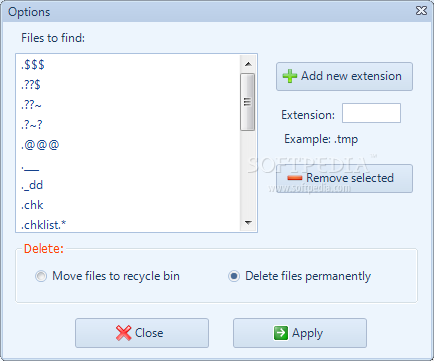This screenshot has width=434, height=361.
Task: Select Delete files permanently option
Action: coord(234,276)
